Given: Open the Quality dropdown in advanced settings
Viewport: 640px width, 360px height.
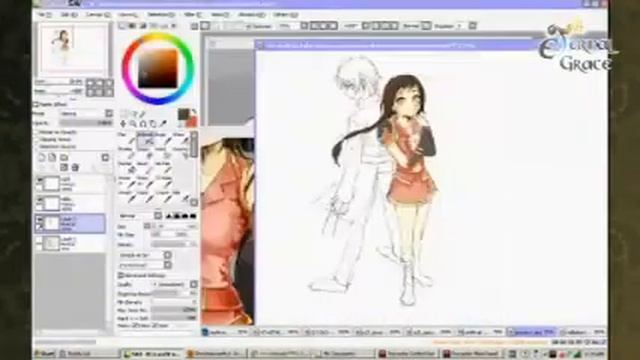Looking at the screenshot, I should click(x=194, y=284).
